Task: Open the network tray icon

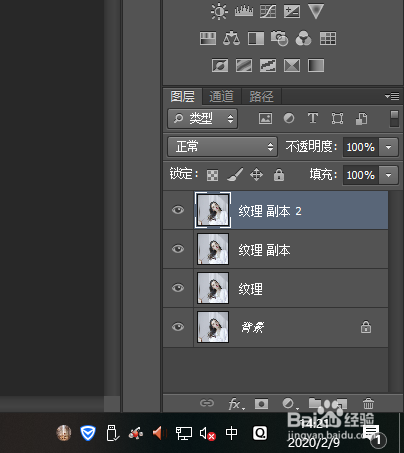Action: pos(184,433)
